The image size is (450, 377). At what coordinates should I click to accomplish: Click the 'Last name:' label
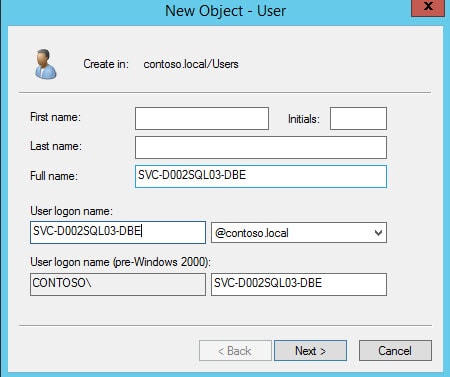click(56, 146)
